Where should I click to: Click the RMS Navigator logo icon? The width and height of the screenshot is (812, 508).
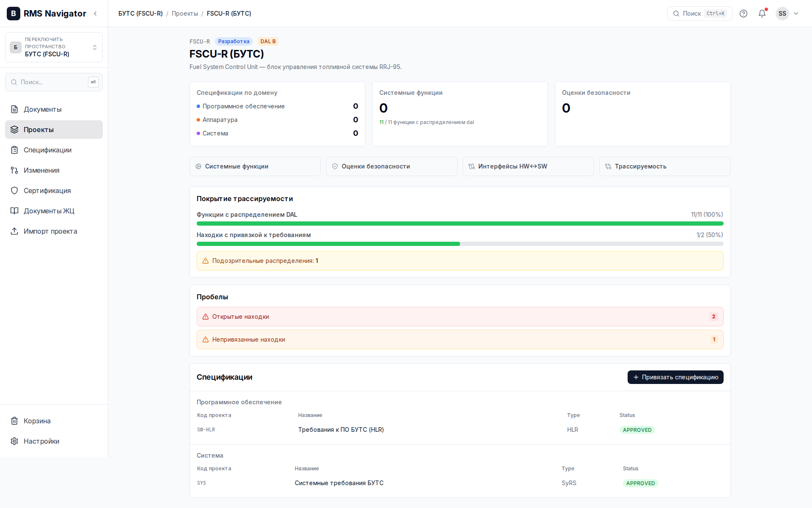click(14, 14)
